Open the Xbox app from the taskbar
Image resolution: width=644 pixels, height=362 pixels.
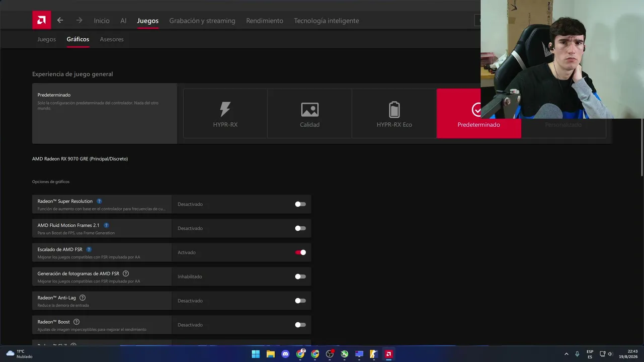[x=345, y=354]
